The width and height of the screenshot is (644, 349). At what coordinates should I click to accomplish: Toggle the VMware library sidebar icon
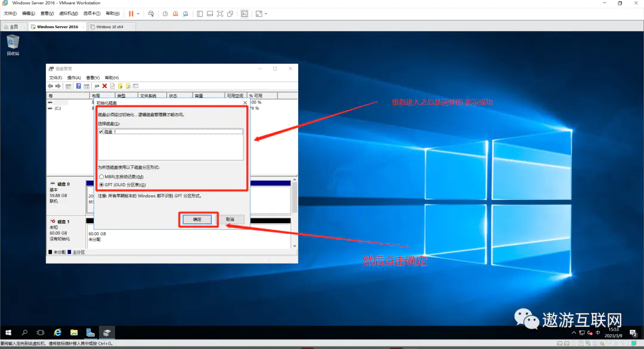tap(200, 14)
